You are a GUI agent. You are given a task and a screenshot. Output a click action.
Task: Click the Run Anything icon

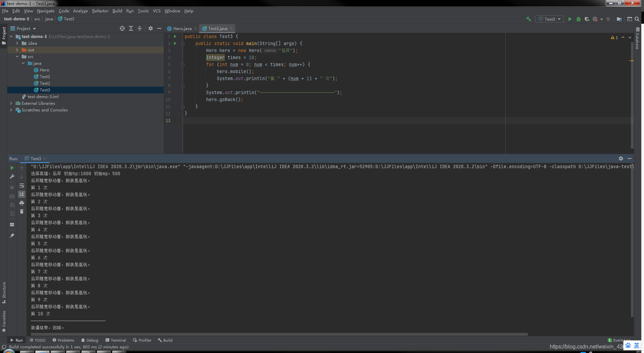629,19
